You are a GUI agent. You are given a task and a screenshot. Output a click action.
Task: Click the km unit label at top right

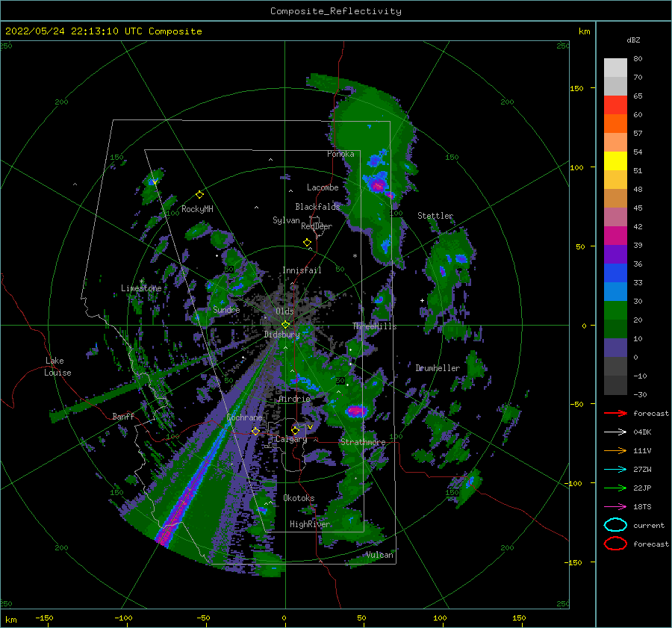584,31
